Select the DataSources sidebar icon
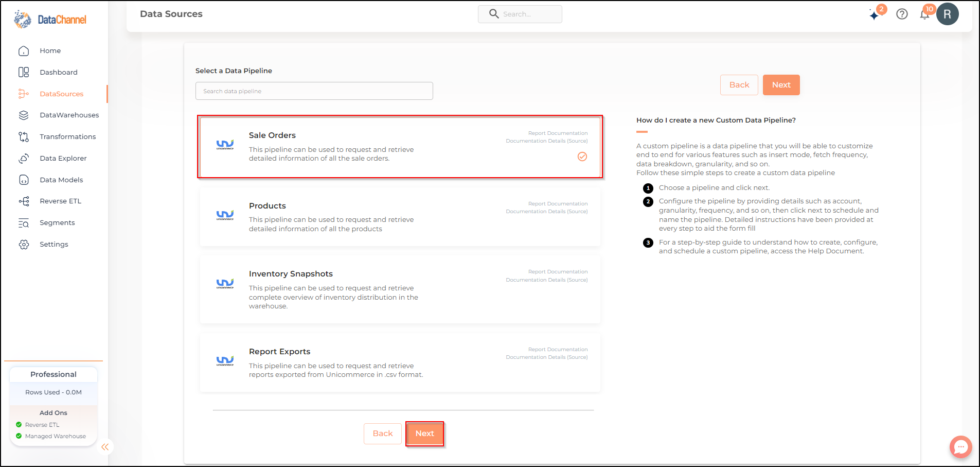The image size is (980, 467). tap(24, 94)
